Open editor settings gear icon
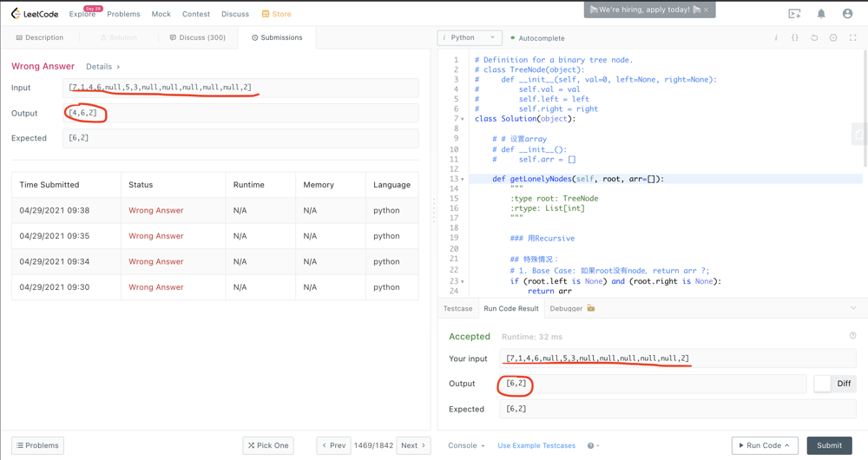The height and width of the screenshot is (460, 868). point(833,37)
